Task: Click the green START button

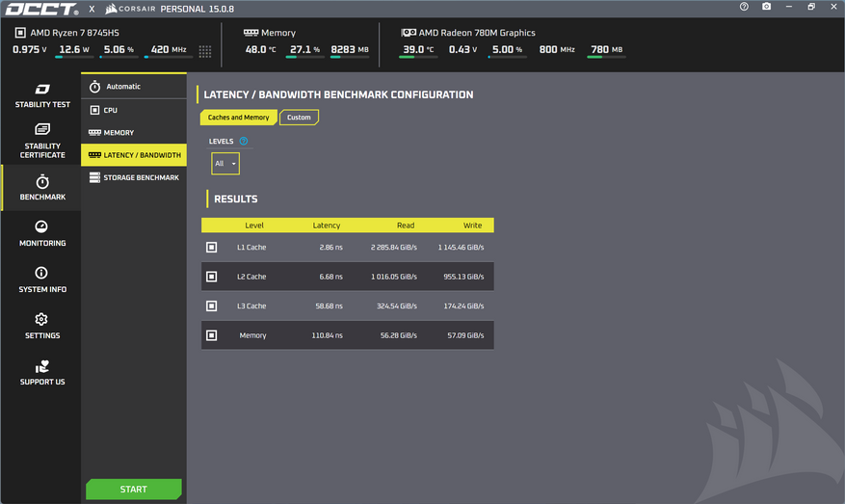Action: [x=134, y=490]
